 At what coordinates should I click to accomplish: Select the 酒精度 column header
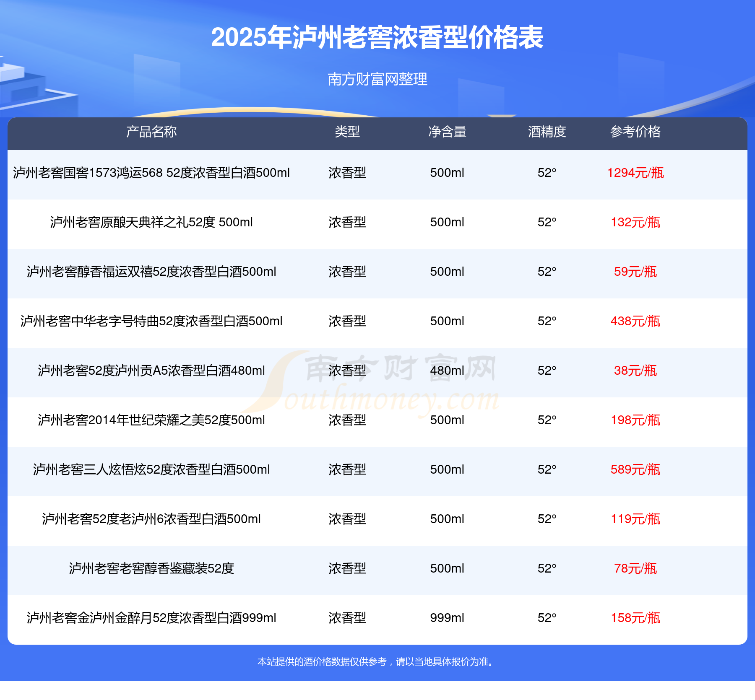pos(547,132)
